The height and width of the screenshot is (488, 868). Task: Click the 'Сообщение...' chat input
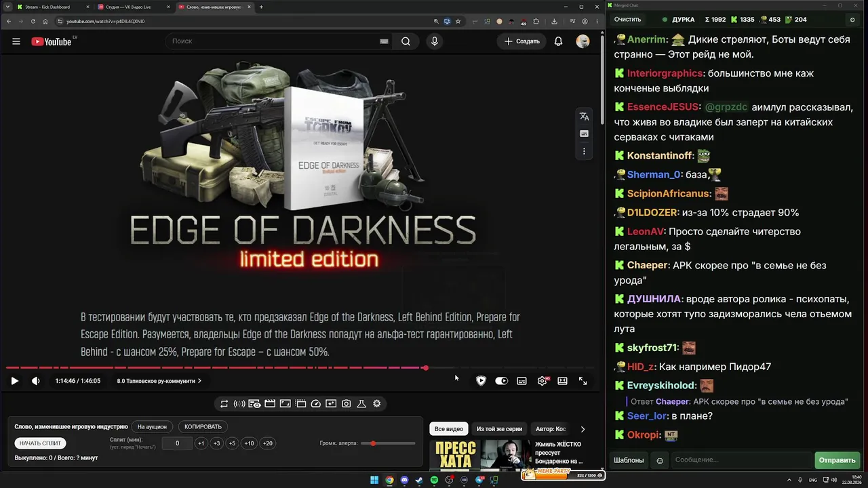click(x=741, y=460)
